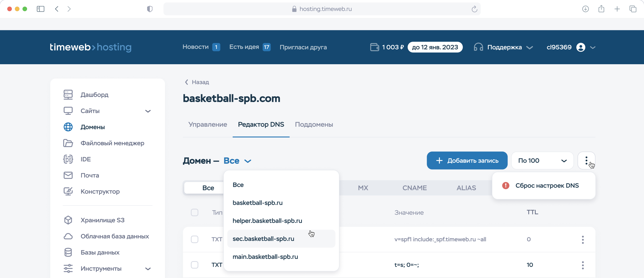644x278 pixels.
Task: Go back via the Назад link
Action: point(197,82)
